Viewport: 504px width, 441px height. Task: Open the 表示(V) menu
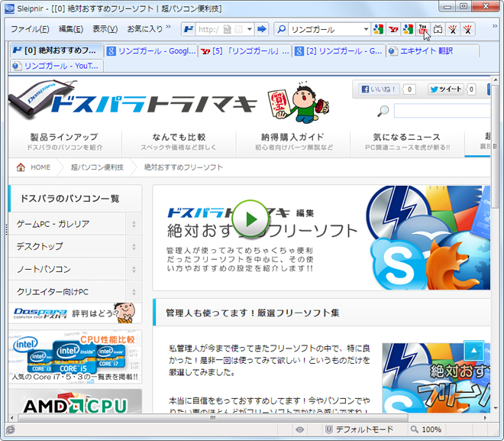(x=105, y=29)
